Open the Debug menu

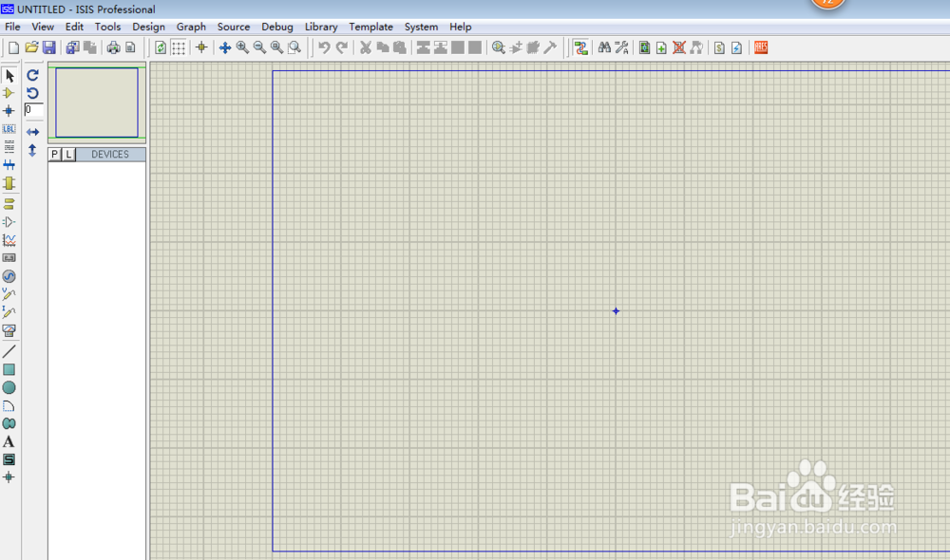[276, 27]
